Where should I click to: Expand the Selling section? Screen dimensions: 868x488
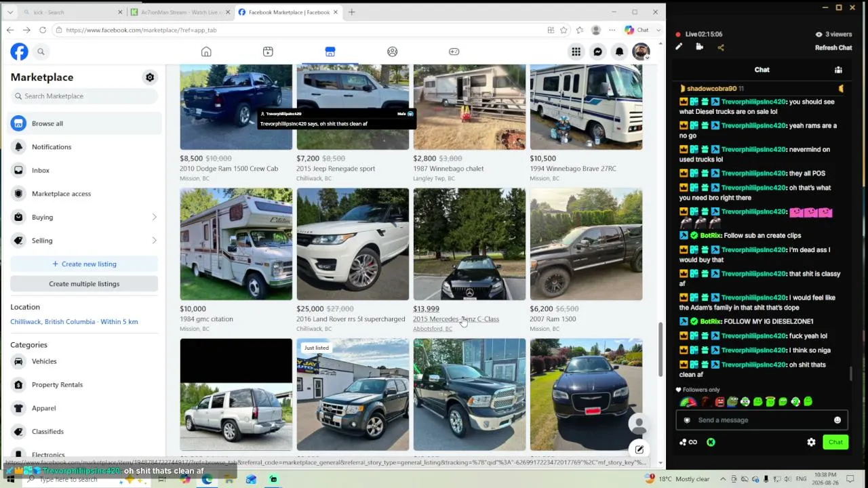[84, 241]
